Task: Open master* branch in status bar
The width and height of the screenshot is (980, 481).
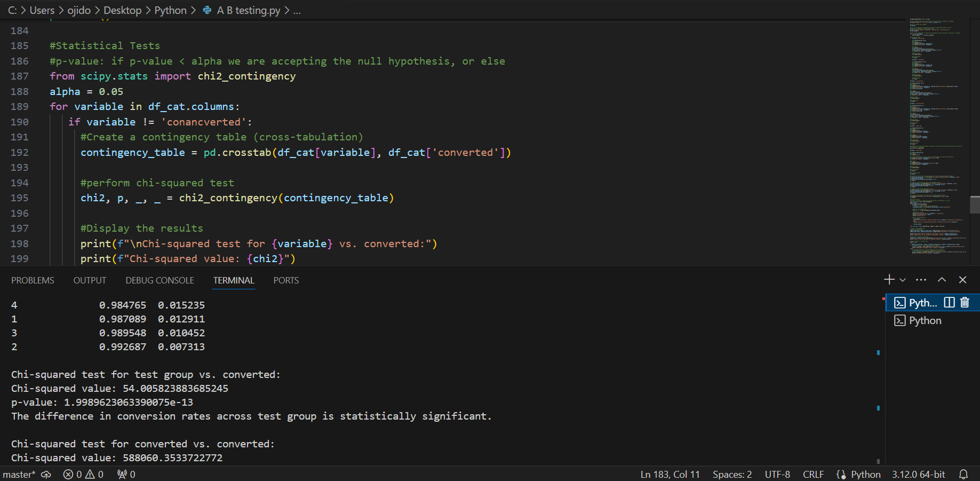Action: 19,474
